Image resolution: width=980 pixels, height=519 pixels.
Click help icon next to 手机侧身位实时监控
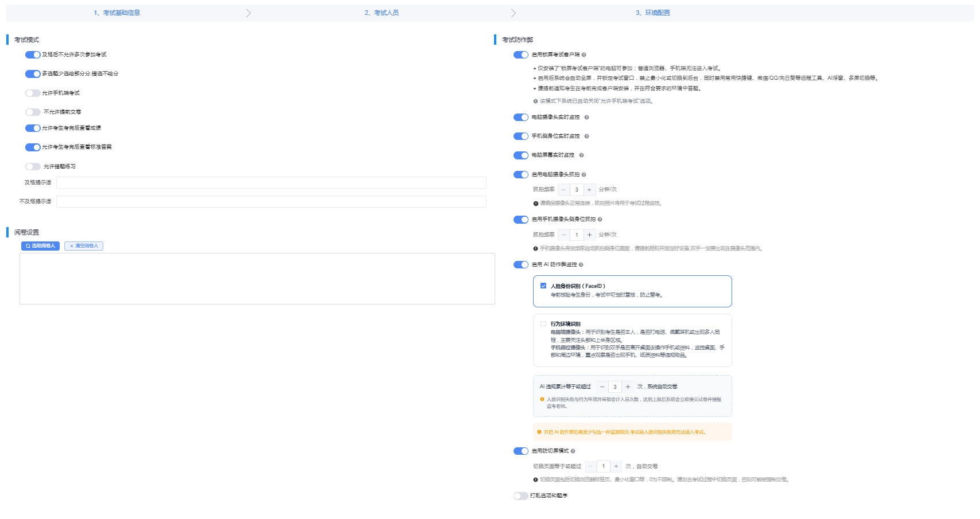tap(586, 136)
